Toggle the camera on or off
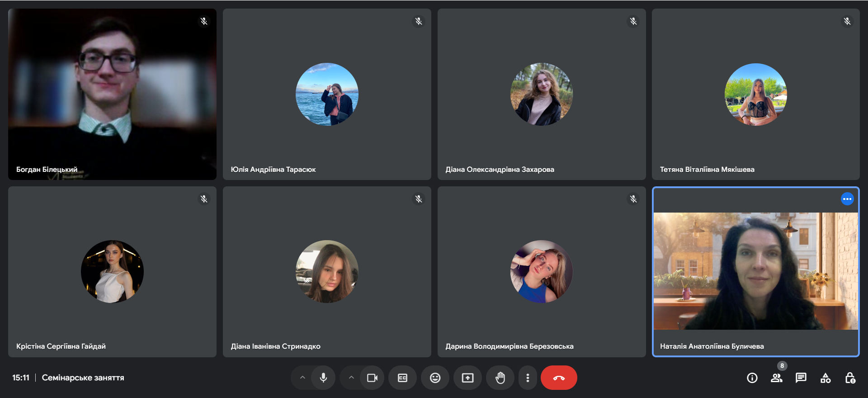The width and height of the screenshot is (868, 398). [372, 378]
